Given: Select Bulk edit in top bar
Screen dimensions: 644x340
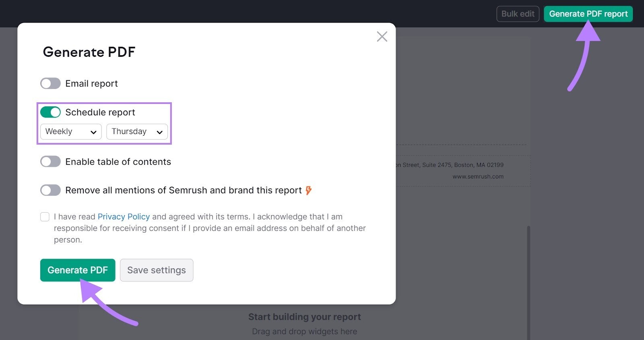Looking at the screenshot, I should [x=518, y=14].
